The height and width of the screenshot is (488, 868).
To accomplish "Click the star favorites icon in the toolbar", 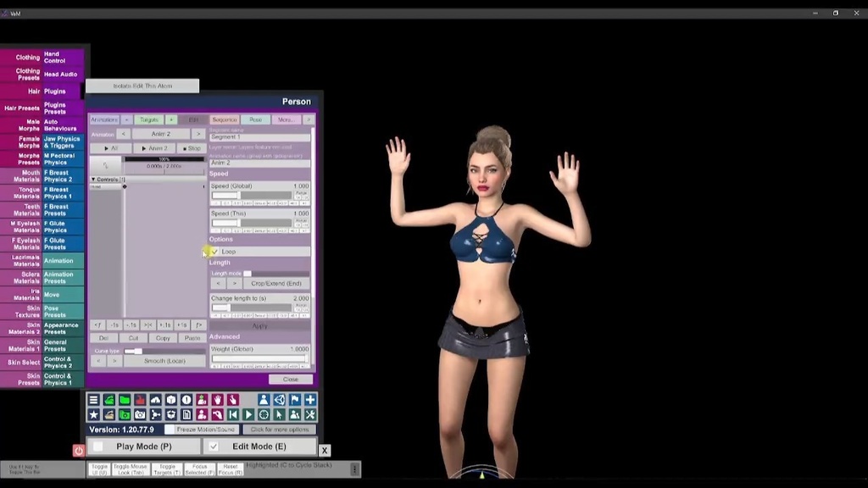I will point(93,413).
